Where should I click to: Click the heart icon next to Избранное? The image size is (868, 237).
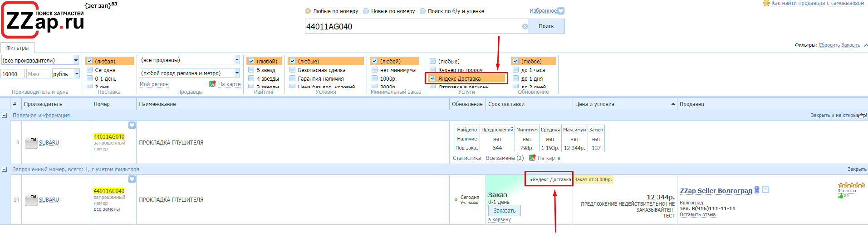(x=561, y=11)
